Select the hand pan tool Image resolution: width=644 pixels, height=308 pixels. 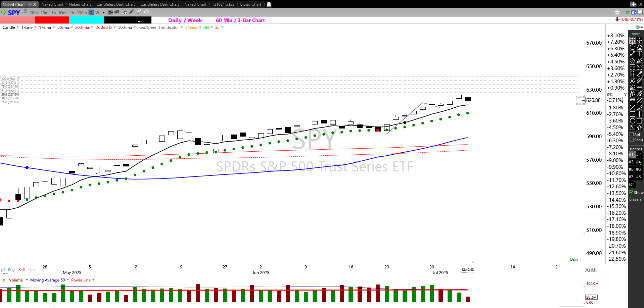[x=633, y=47]
